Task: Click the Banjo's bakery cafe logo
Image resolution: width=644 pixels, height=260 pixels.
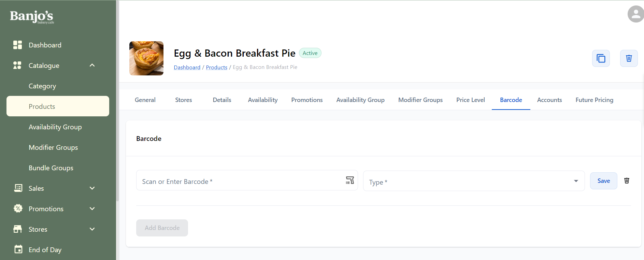Action: click(x=32, y=16)
